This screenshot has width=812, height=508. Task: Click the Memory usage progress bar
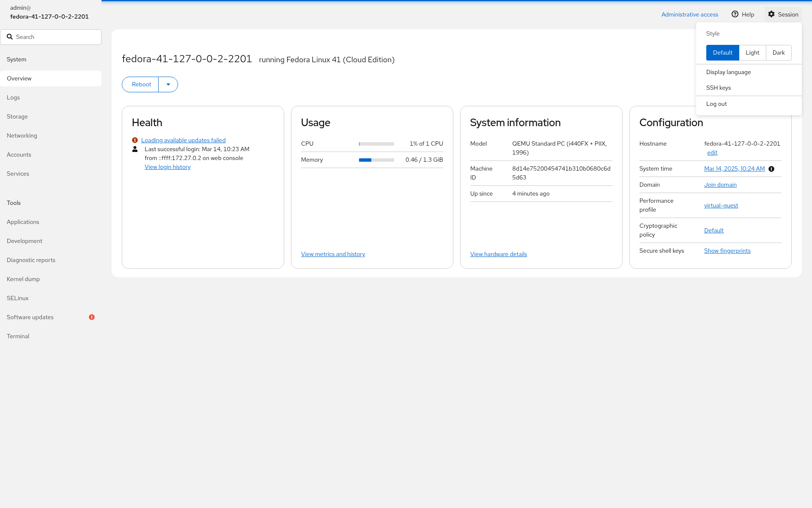coord(376,160)
